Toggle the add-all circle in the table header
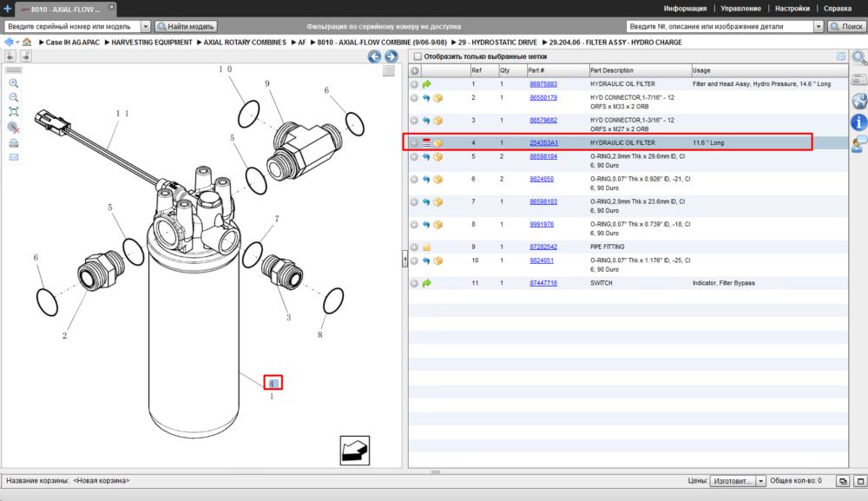 [415, 71]
